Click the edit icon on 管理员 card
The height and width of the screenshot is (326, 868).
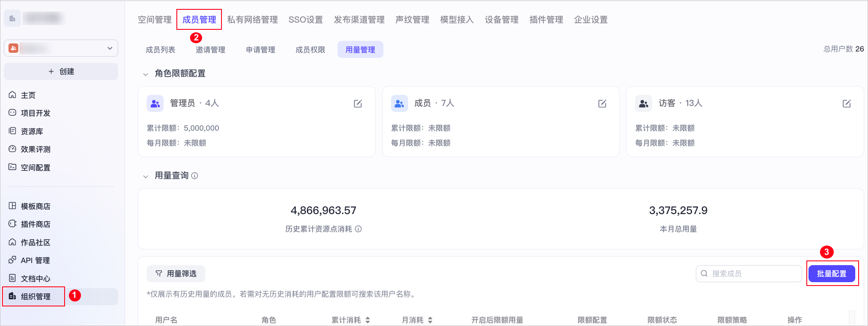[x=358, y=103]
